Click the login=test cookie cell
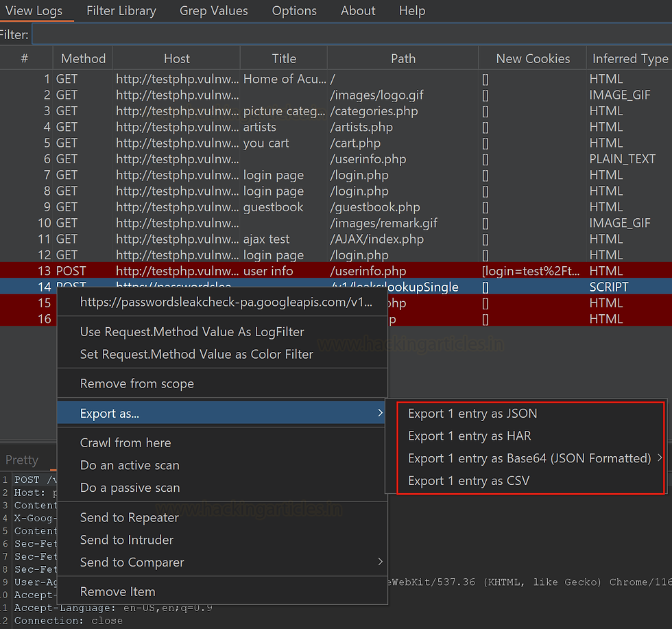Viewport: 672px width, 629px height. click(531, 271)
